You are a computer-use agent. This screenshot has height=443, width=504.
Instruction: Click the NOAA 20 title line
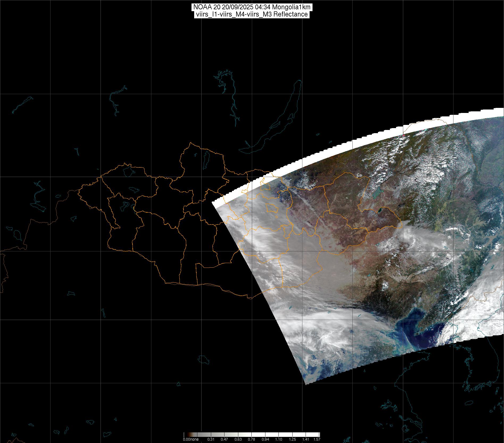coord(252,7)
